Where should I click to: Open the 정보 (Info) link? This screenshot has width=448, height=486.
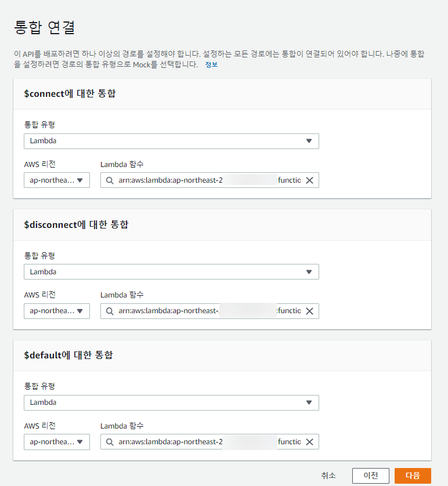click(211, 65)
